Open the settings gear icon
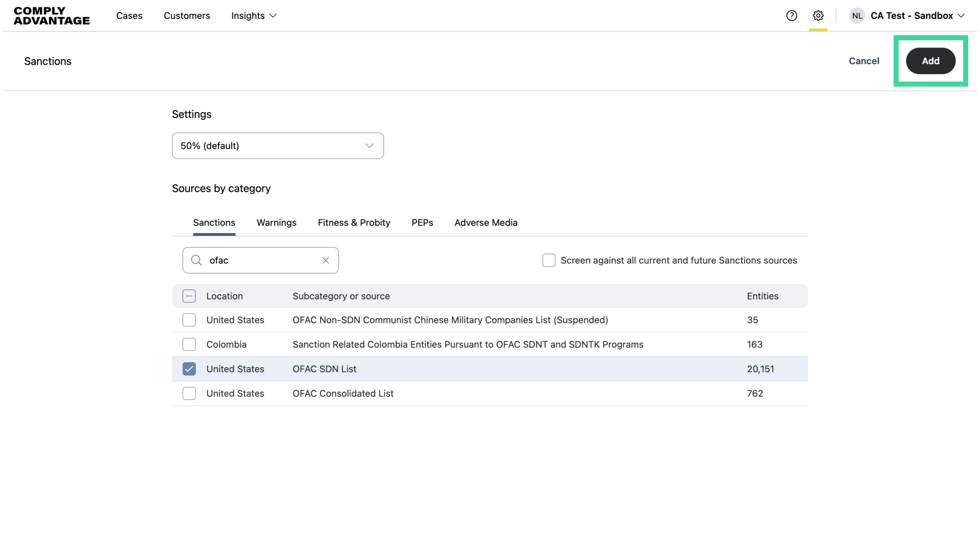Image resolution: width=980 pixels, height=551 pixels. 818,16
